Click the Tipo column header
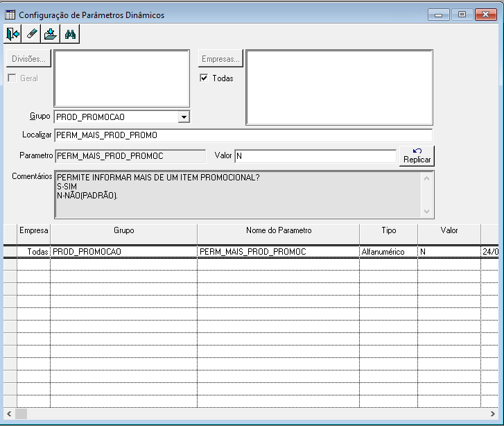This screenshot has width=504, height=426. [x=389, y=234]
